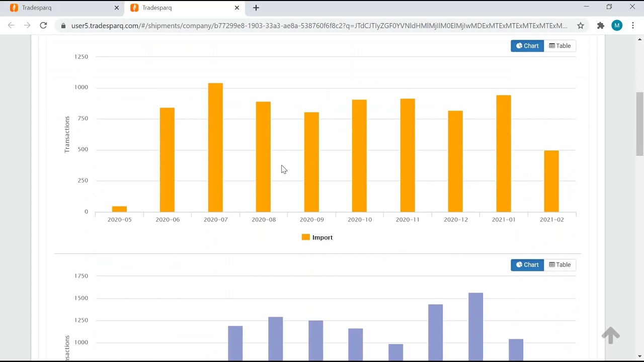Reload the page with the refresh icon
644x362 pixels.
pos(43,25)
